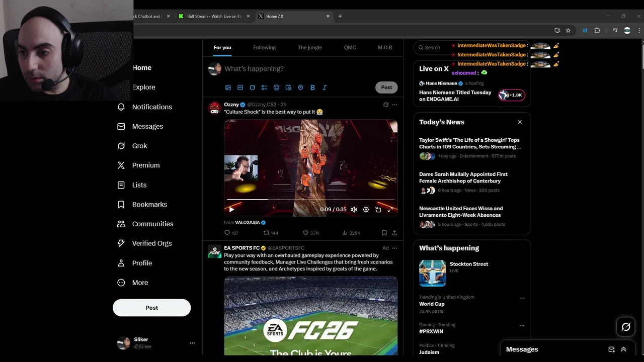
Task: Enhance post with Grok in composer
Action: click(x=252, y=87)
